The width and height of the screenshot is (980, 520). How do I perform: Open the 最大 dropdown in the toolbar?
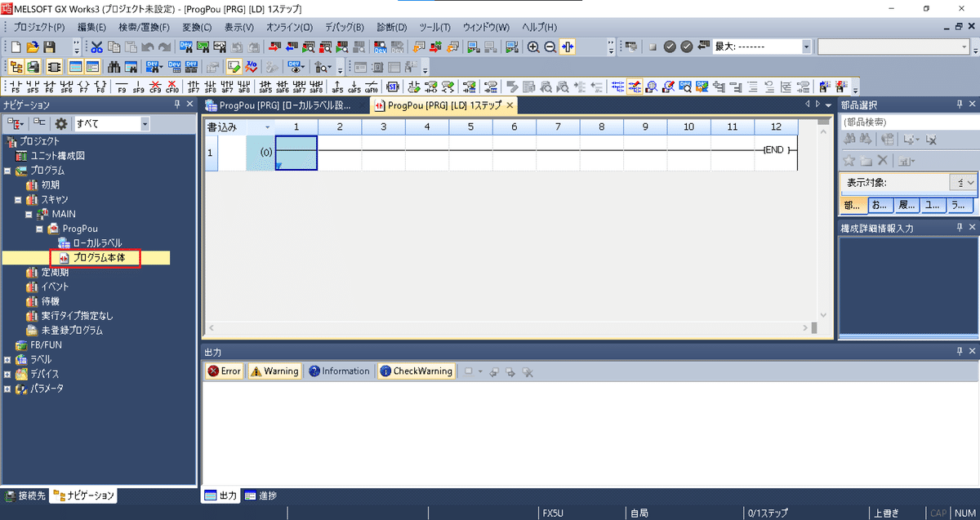[806, 47]
